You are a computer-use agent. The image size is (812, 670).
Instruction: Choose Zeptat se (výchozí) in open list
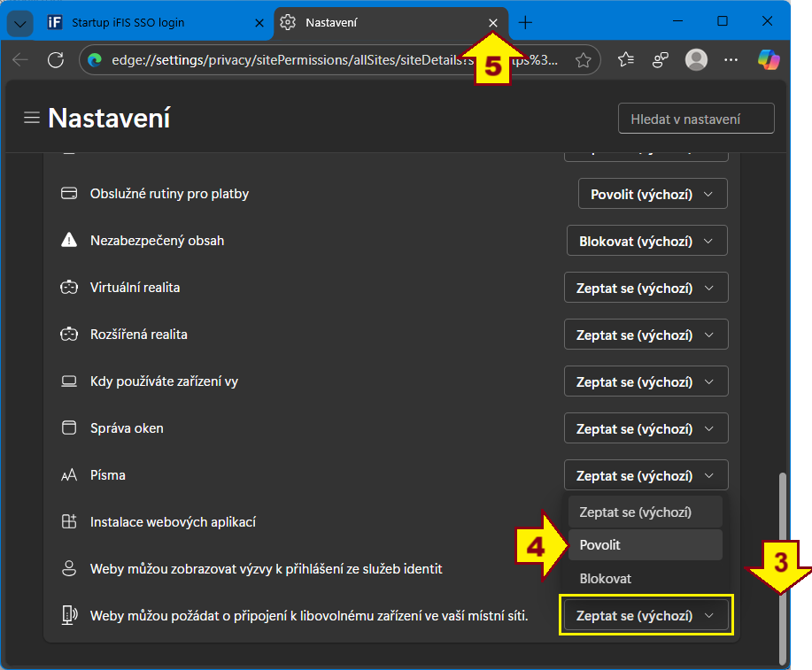point(646,512)
